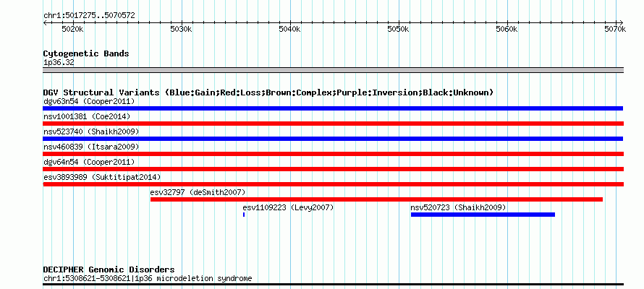Click the left arrowhead of the ruler
The image size is (644, 289).
pyautogui.click(x=45, y=22)
